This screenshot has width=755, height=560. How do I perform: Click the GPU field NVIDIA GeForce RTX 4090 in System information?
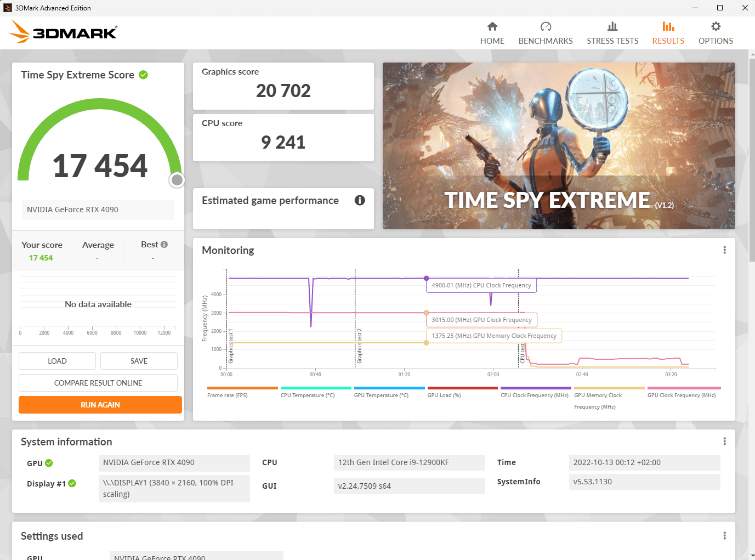pos(174,462)
